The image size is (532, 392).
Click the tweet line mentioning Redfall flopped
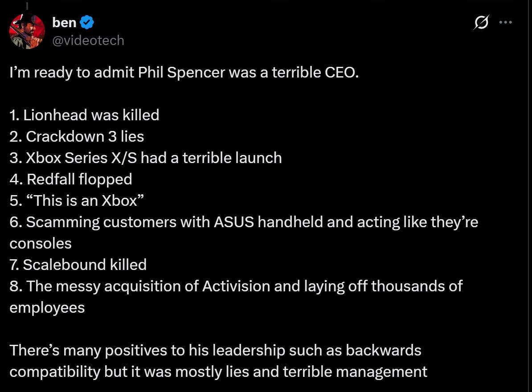point(70,179)
